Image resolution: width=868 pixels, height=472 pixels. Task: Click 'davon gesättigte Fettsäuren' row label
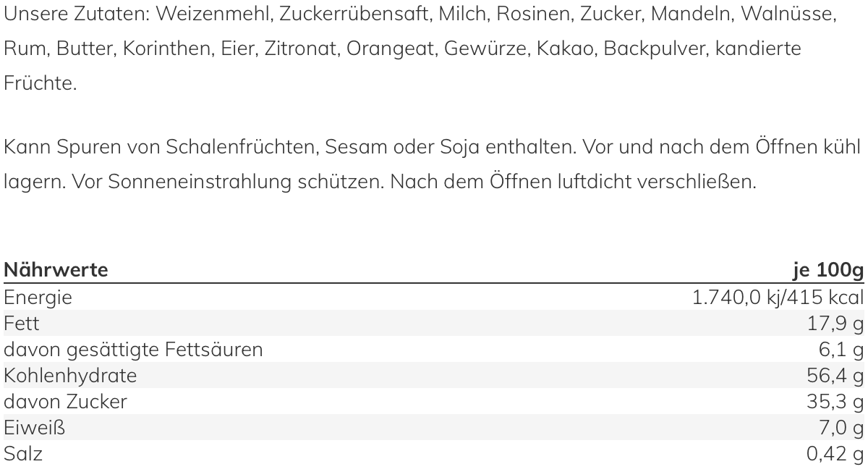pos(133,350)
